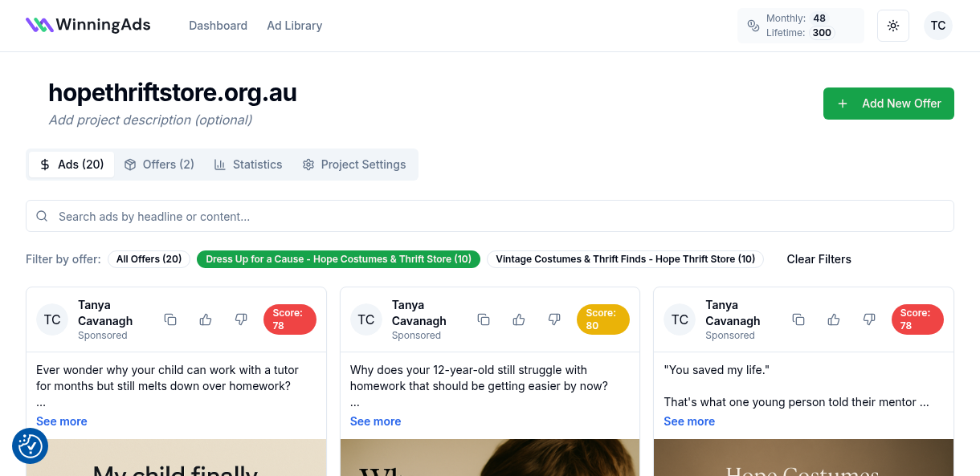Screen dimensions: 980x476
Task: Select the All Offers (20) filter
Action: pos(149,259)
